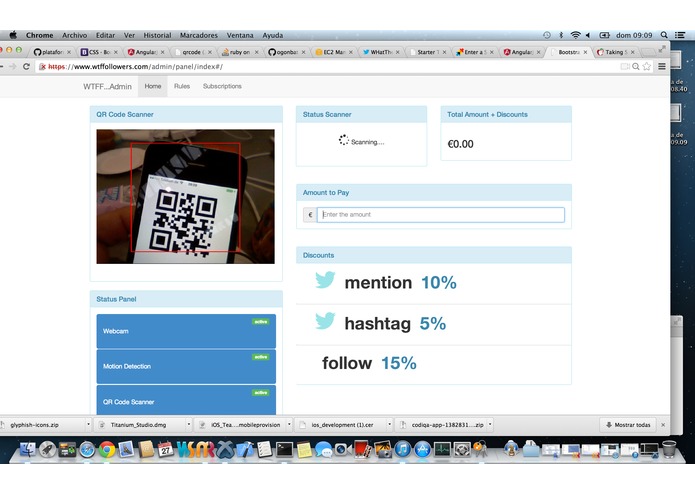
Task: Click the WTFF...Admin brand link
Action: click(x=107, y=86)
